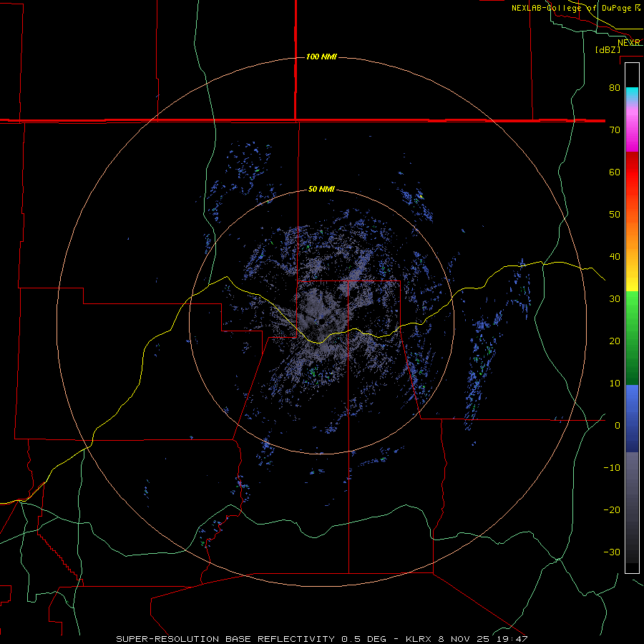Click the blue band of the dBZ color bar

[632, 418]
